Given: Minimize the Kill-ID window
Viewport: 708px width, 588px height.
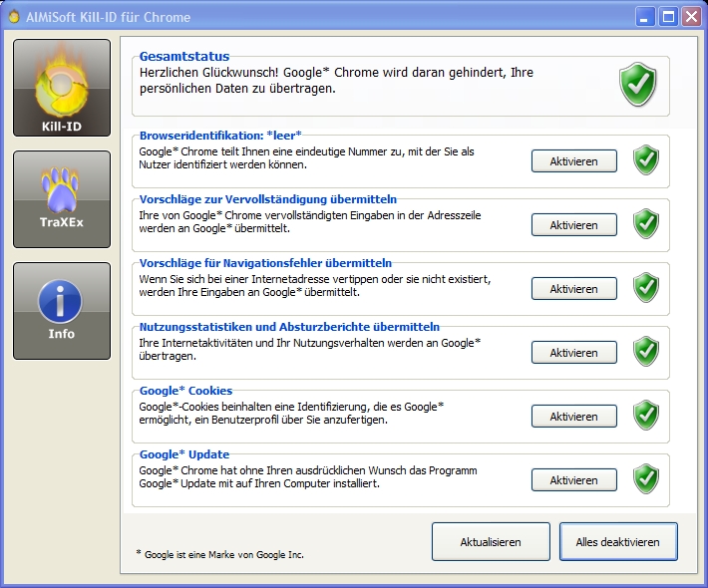Looking at the screenshot, I should [x=645, y=17].
